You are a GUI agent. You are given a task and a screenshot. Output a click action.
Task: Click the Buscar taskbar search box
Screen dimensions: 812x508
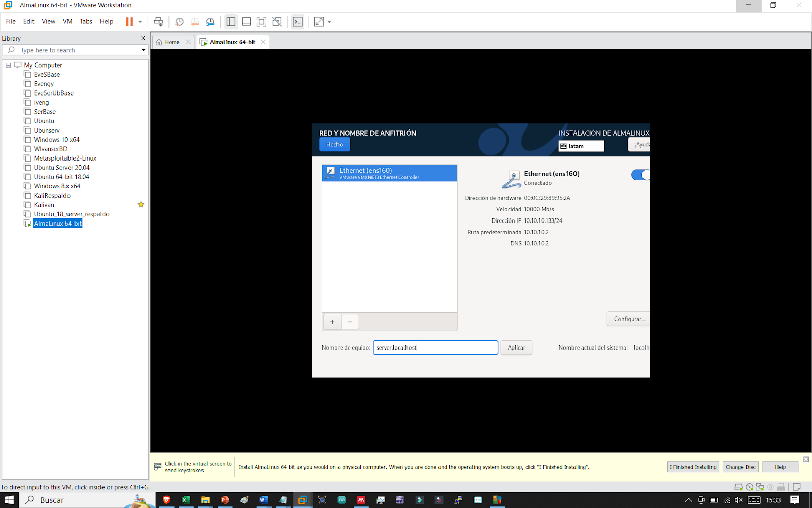click(x=87, y=500)
